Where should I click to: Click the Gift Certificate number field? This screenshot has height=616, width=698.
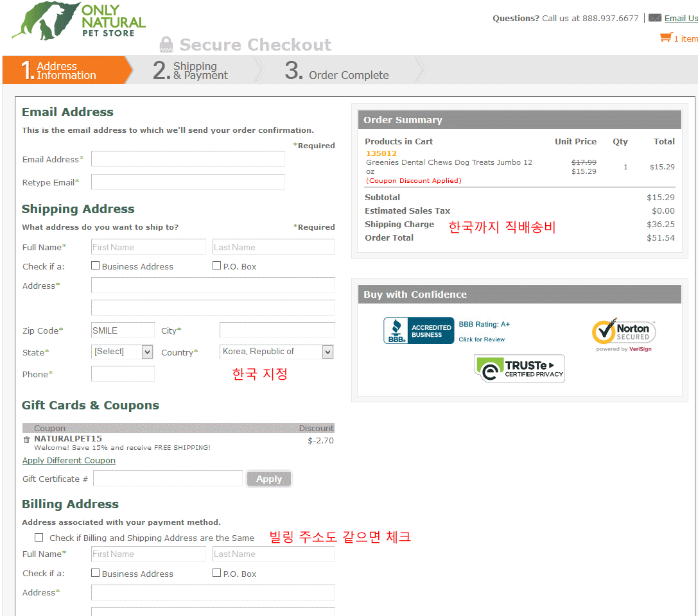(168, 479)
